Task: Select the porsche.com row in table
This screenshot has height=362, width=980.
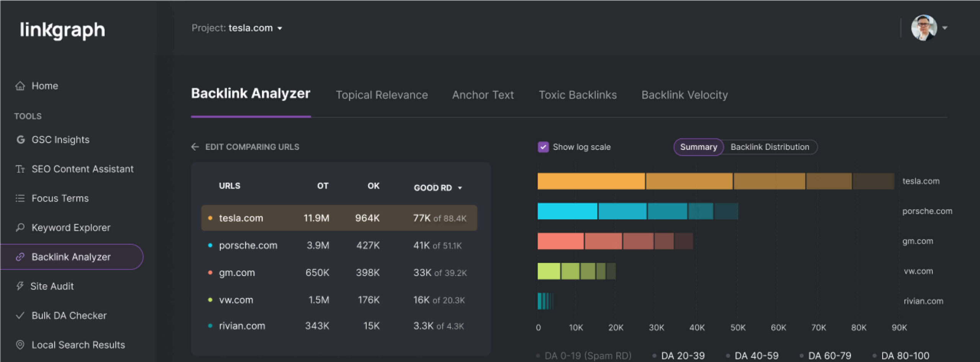Action: 339,245
